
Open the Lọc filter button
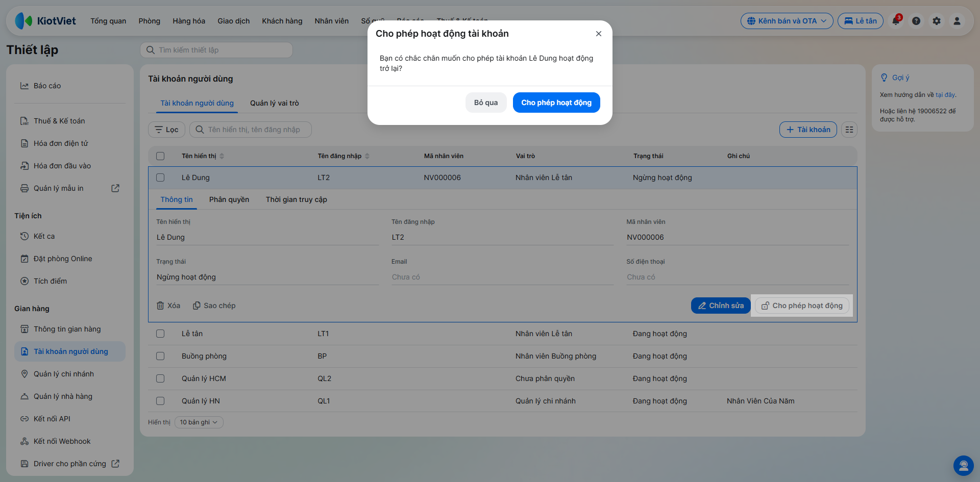pos(166,130)
